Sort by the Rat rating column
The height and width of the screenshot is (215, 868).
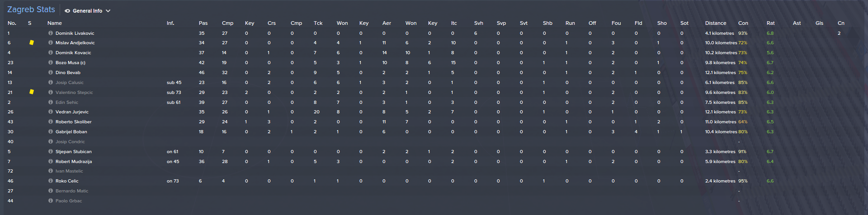770,23
